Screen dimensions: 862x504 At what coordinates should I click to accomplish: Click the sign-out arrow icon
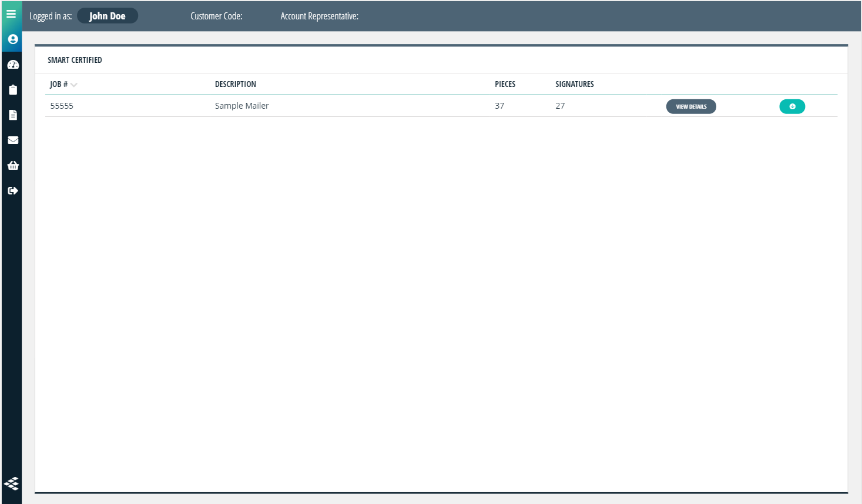tap(13, 191)
